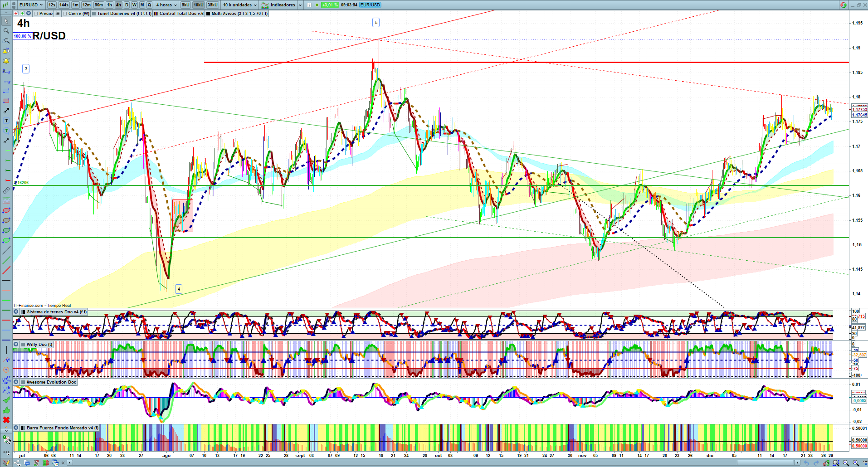Pick the green thumbs-up marker tool
This screenshot has width=868, height=467.
6,410
